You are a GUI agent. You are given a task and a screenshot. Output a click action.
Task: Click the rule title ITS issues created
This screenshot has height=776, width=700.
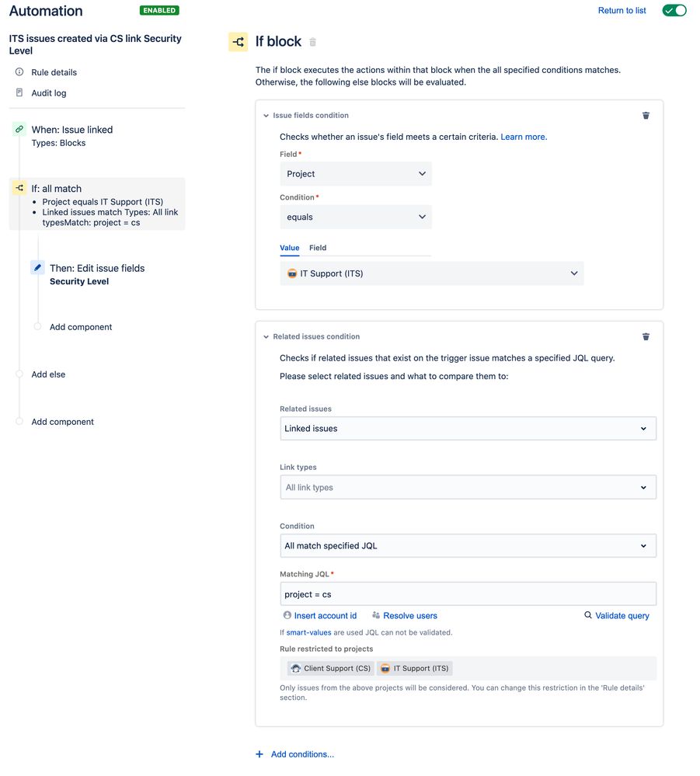[x=95, y=44]
